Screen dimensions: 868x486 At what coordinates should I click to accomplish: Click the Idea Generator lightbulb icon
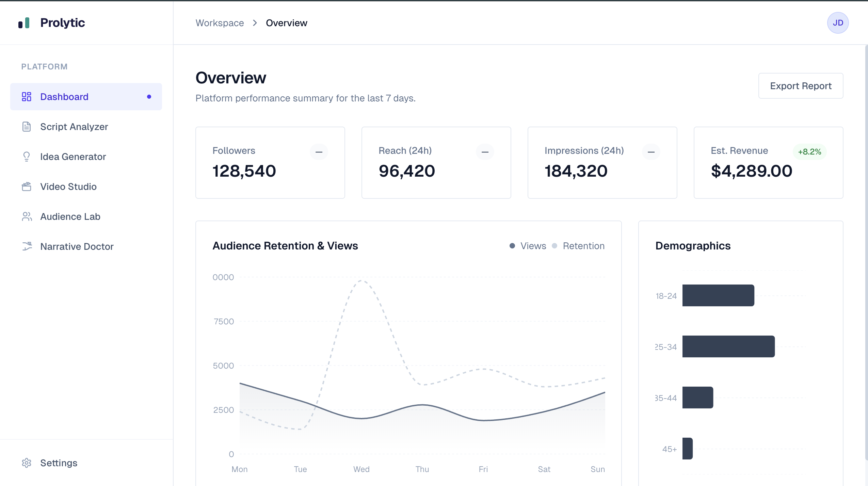point(27,157)
